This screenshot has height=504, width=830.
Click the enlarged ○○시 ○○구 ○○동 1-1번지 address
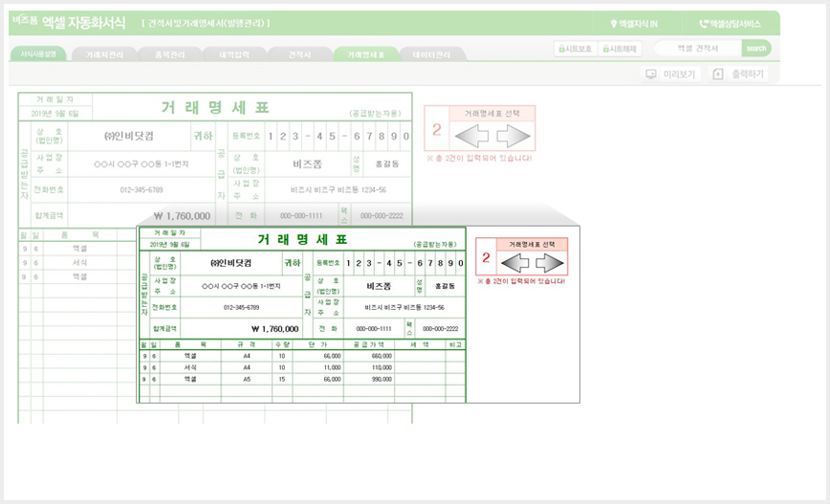241,286
